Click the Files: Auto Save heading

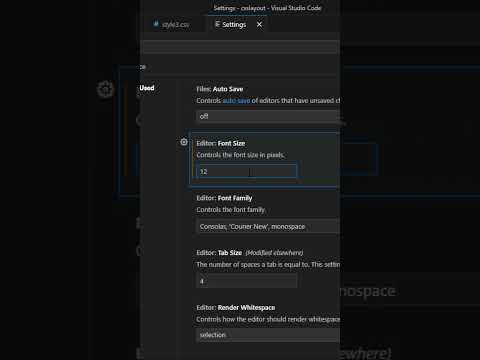(220, 89)
